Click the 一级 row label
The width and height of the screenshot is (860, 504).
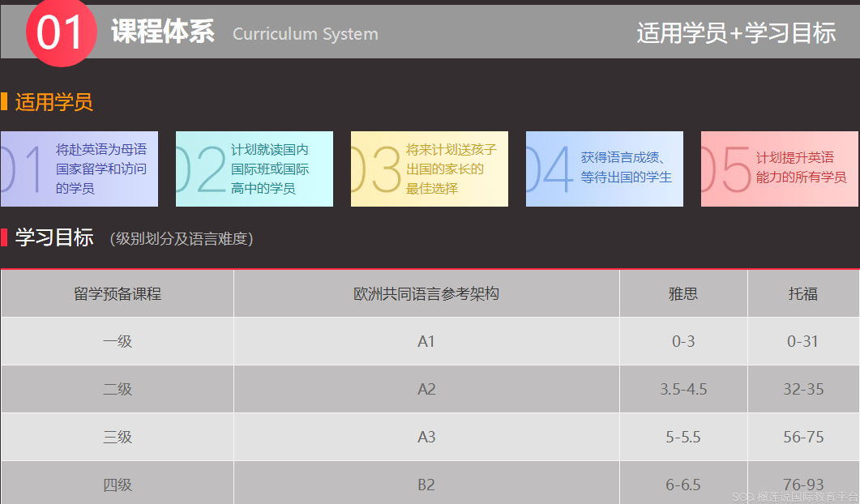pyautogui.click(x=118, y=341)
